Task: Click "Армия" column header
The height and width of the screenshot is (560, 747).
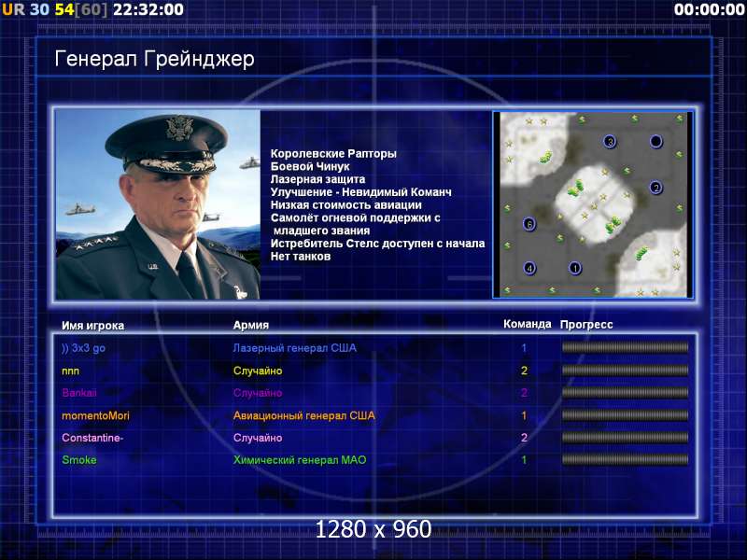Action: click(x=250, y=325)
